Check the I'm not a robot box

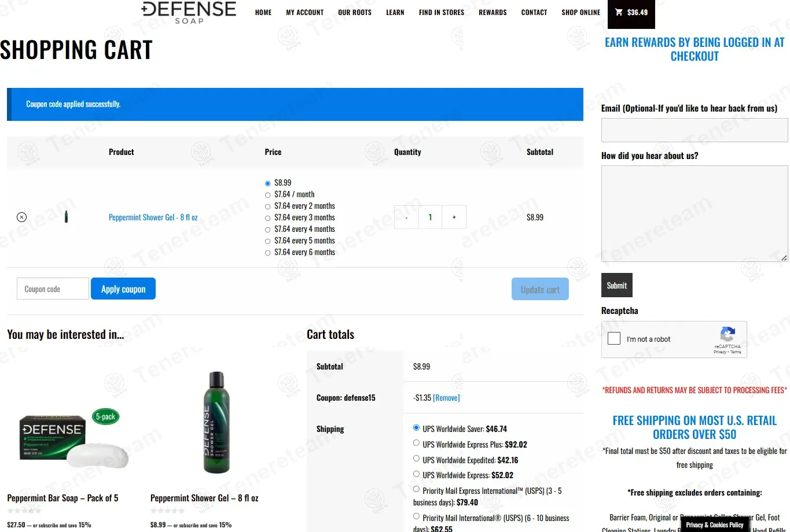(615, 339)
